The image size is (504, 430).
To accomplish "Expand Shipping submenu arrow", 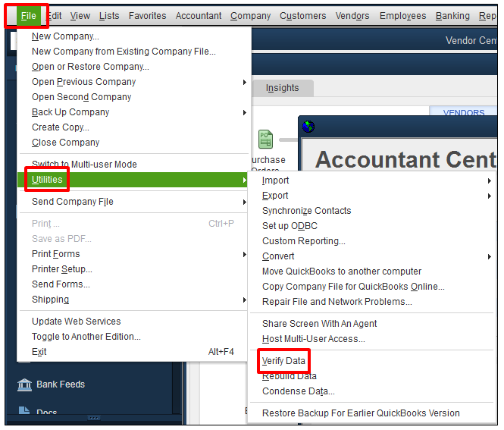I will pyautogui.click(x=245, y=300).
